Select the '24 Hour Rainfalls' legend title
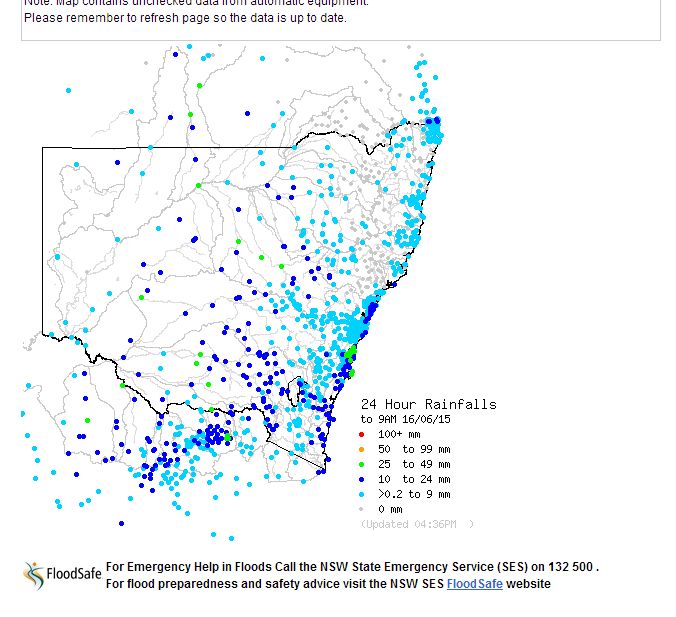This screenshot has width=676, height=617. tap(429, 404)
